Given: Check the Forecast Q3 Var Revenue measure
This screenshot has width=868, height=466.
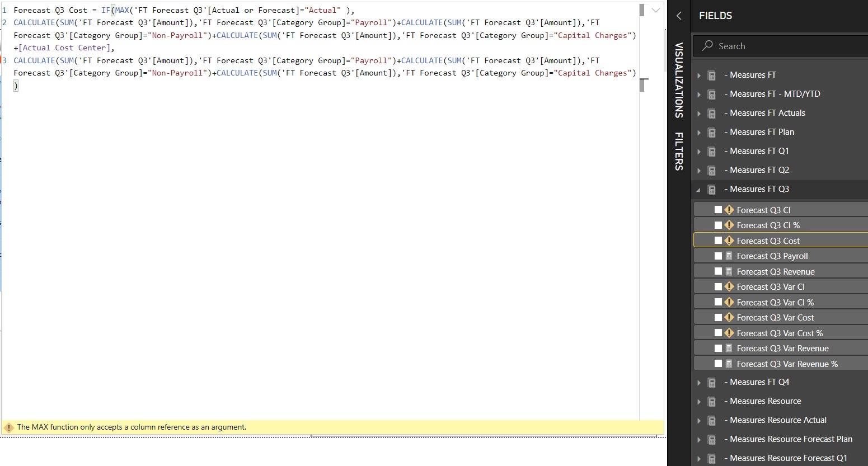Looking at the screenshot, I should (x=718, y=348).
